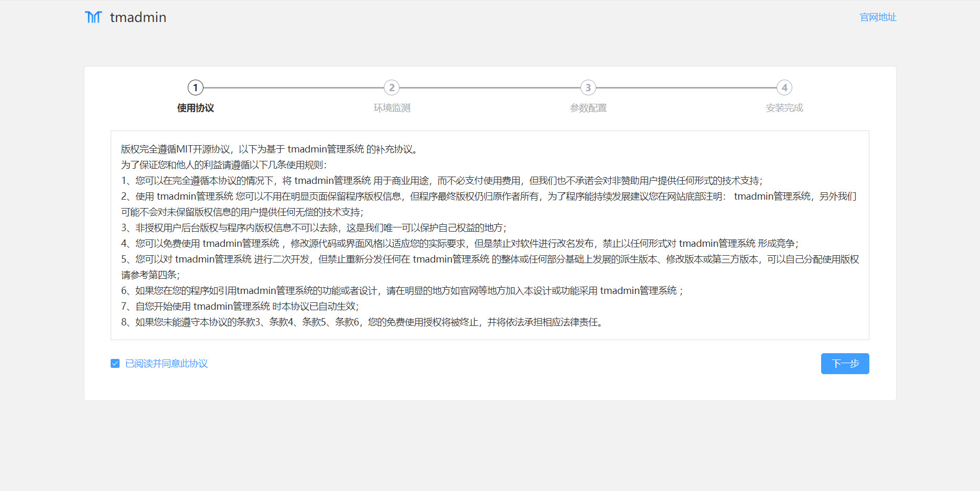Select the 使用协议 step label
980x491 pixels.
tap(196, 108)
